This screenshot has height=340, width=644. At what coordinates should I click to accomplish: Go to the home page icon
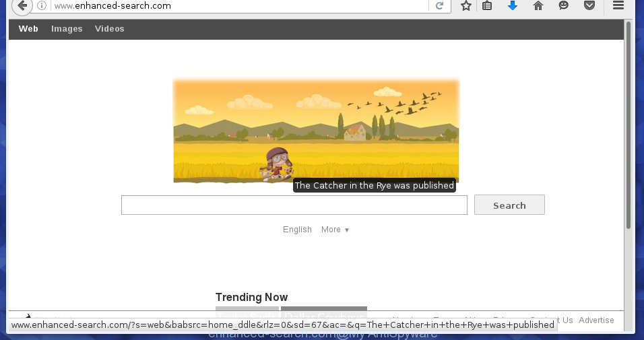coord(538,6)
